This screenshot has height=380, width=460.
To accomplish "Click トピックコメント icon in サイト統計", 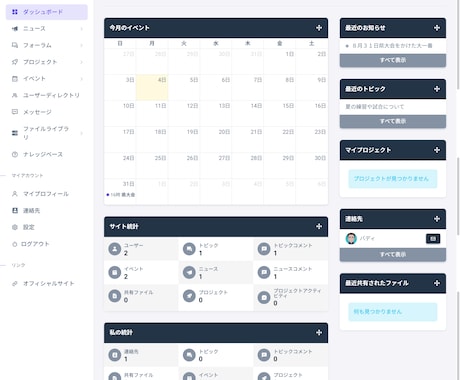I will coord(264,249).
